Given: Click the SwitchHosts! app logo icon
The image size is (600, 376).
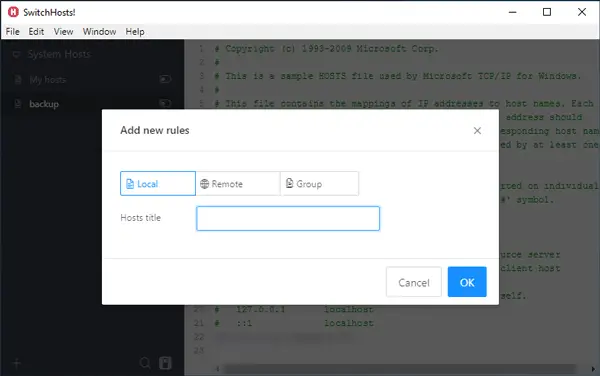Looking at the screenshot, I should [x=13, y=12].
